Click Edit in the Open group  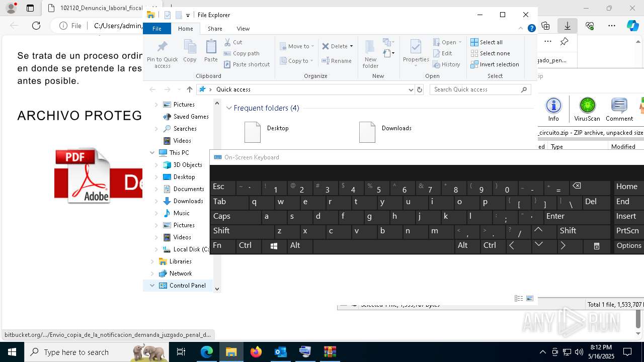click(x=442, y=53)
